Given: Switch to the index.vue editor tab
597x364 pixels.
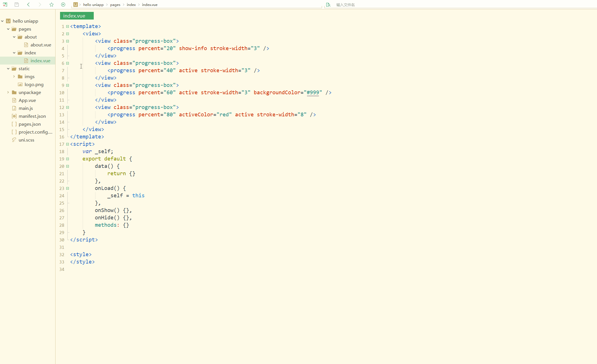Looking at the screenshot, I should coord(77,16).
